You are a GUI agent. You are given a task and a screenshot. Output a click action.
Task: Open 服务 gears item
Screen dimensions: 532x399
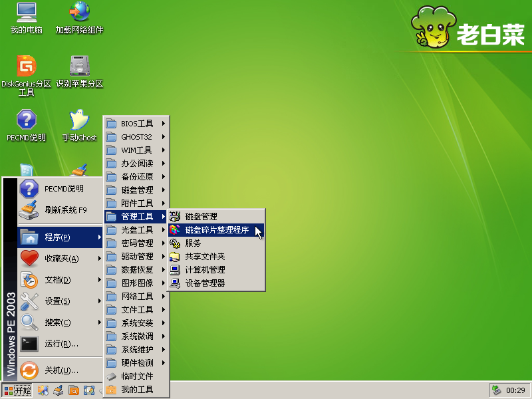click(x=216, y=243)
